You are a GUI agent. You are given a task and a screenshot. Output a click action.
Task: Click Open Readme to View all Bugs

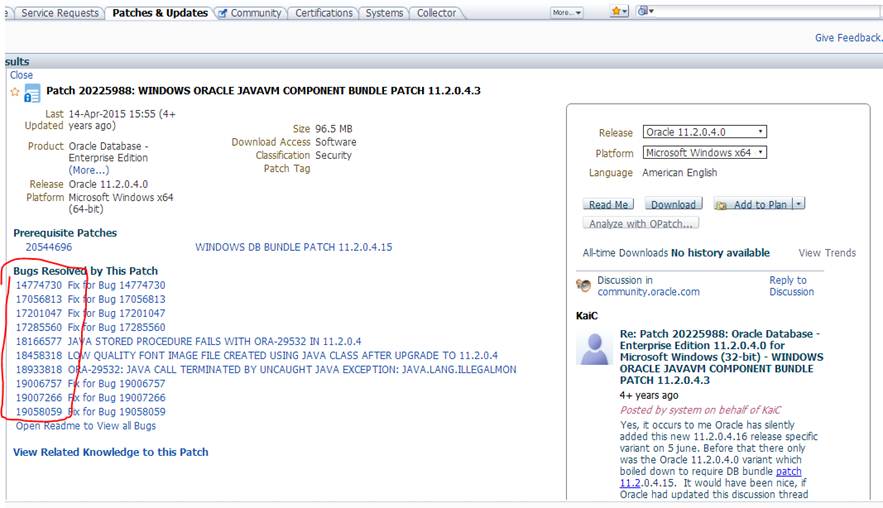(x=86, y=426)
